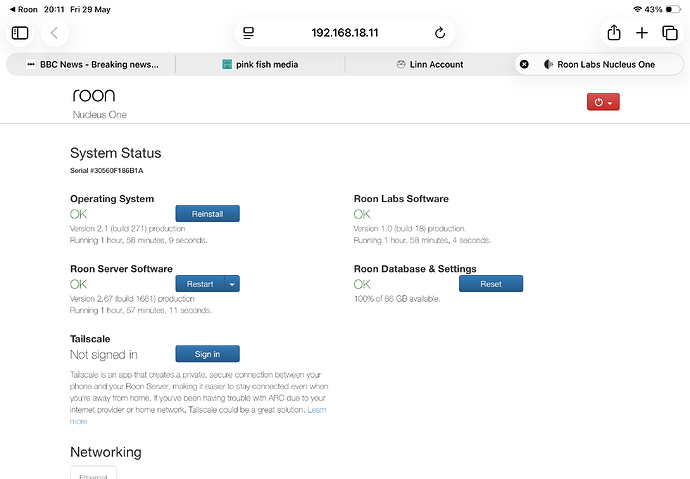Switch to the BBC News tab
690x479 pixels.
pos(93,65)
